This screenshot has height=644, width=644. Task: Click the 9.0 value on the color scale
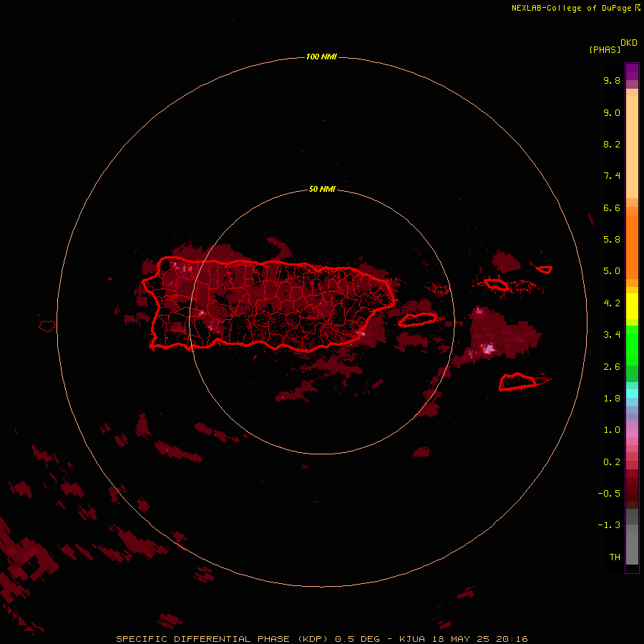(x=612, y=112)
